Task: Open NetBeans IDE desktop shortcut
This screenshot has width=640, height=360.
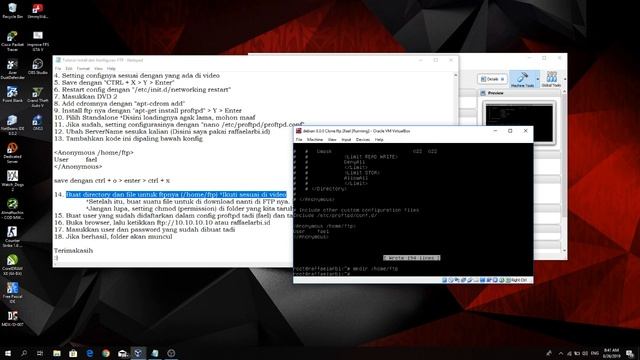Action: [x=12, y=125]
